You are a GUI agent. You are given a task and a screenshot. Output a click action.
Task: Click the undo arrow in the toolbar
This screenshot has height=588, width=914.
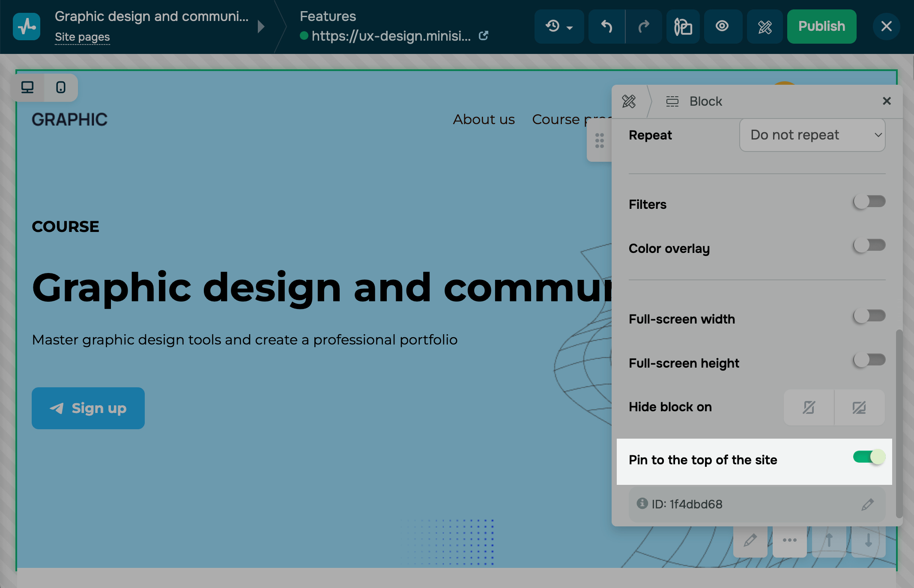click(x=606, y=27)
